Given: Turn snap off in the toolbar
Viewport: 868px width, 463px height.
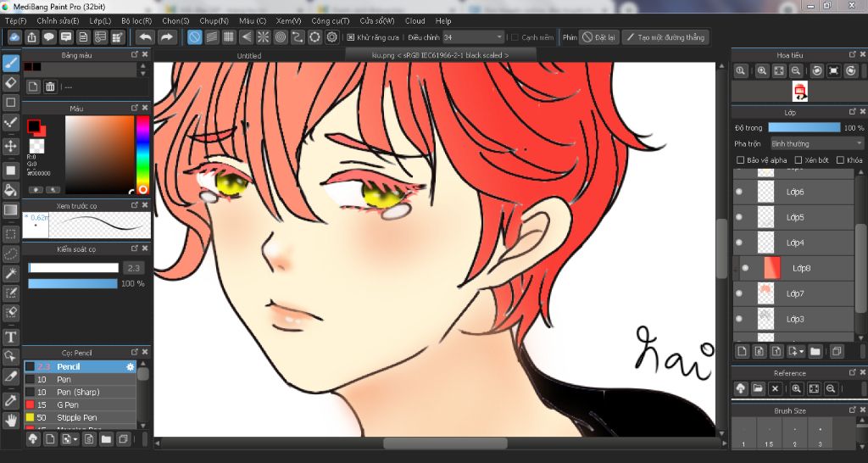Looking at the screenshot, I should tap(194, 37).
